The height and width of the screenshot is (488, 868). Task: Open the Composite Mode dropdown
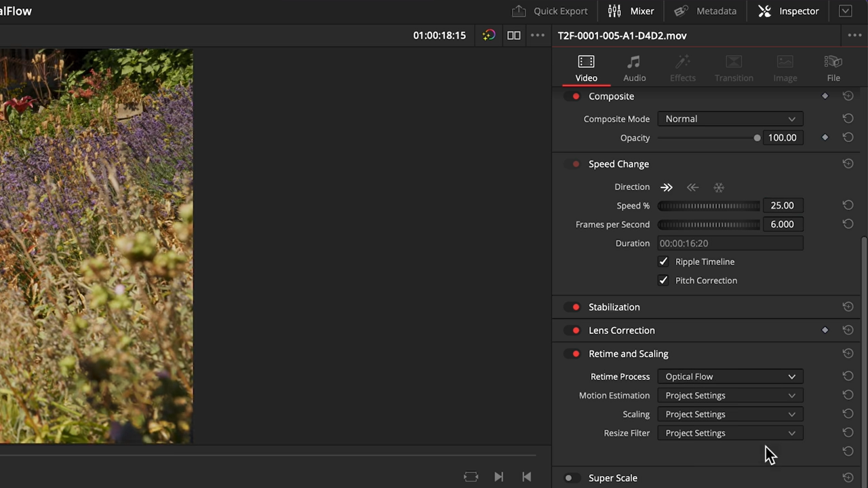click(x=730, y=119)
